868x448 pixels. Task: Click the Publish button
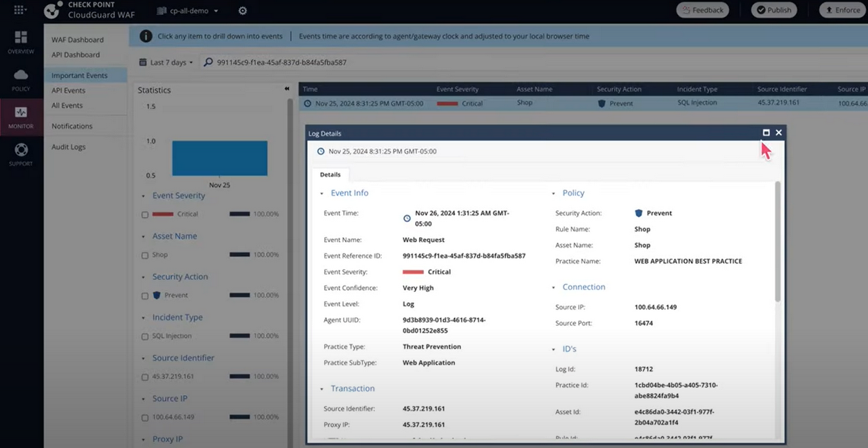coord(773,10)
